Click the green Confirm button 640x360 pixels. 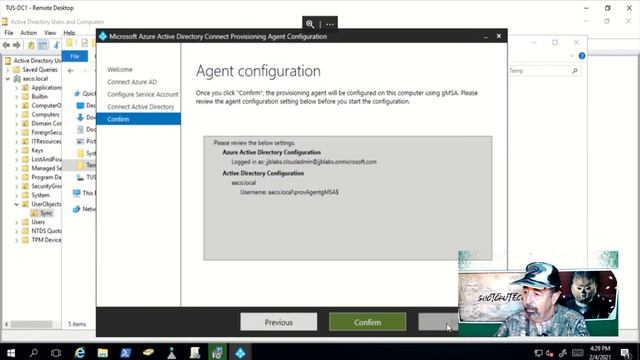[x=367, y=322]
